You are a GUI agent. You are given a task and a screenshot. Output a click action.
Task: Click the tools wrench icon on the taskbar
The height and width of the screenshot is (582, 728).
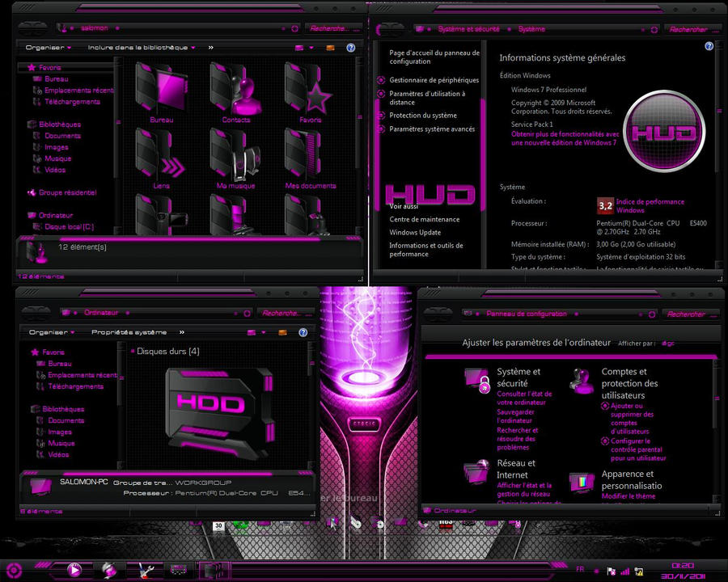(145, 570)
